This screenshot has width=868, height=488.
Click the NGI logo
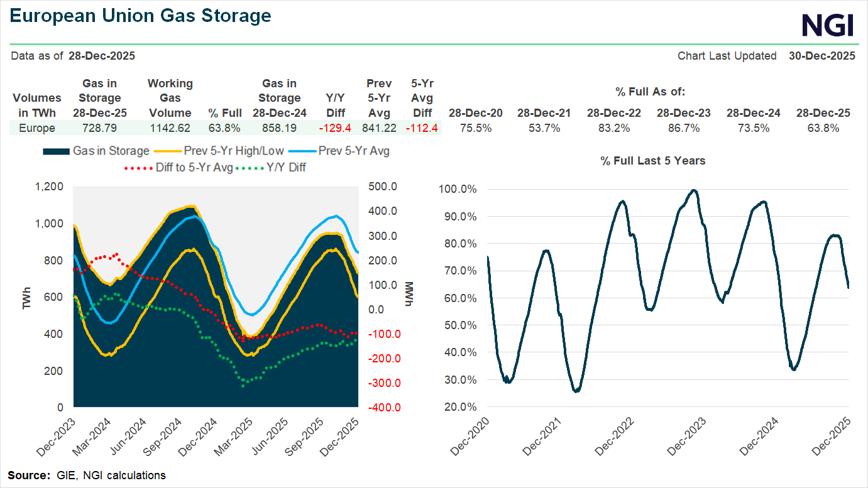coord(828,24)
